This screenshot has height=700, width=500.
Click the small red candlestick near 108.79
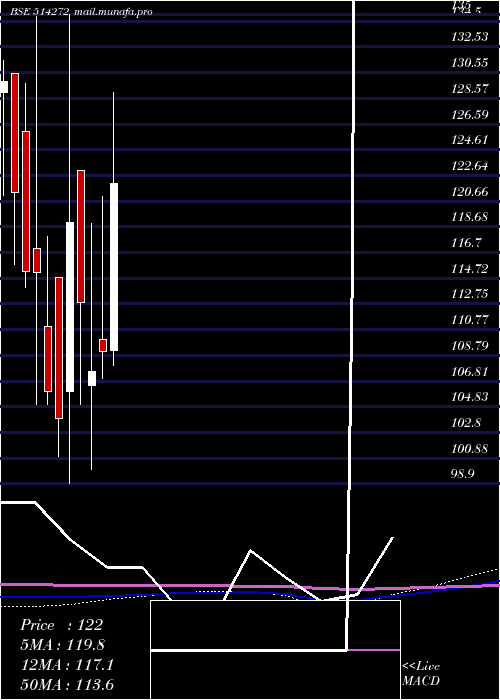pos(103,346)
